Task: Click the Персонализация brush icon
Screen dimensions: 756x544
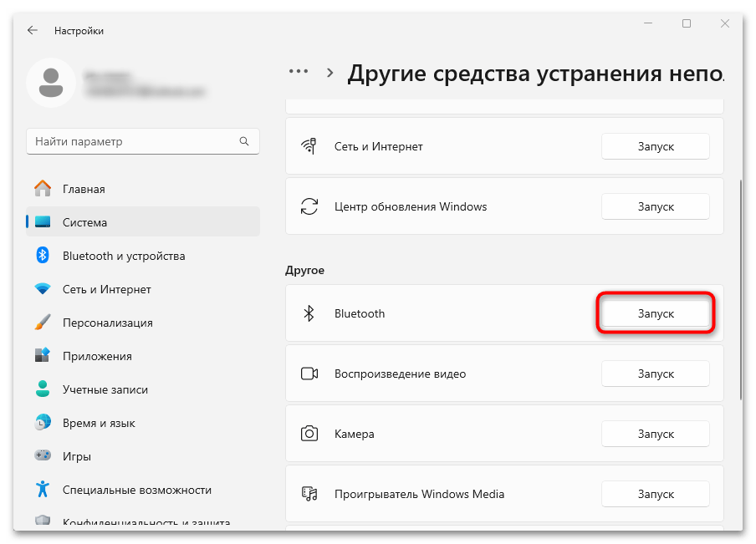Action: coord(43,323)
